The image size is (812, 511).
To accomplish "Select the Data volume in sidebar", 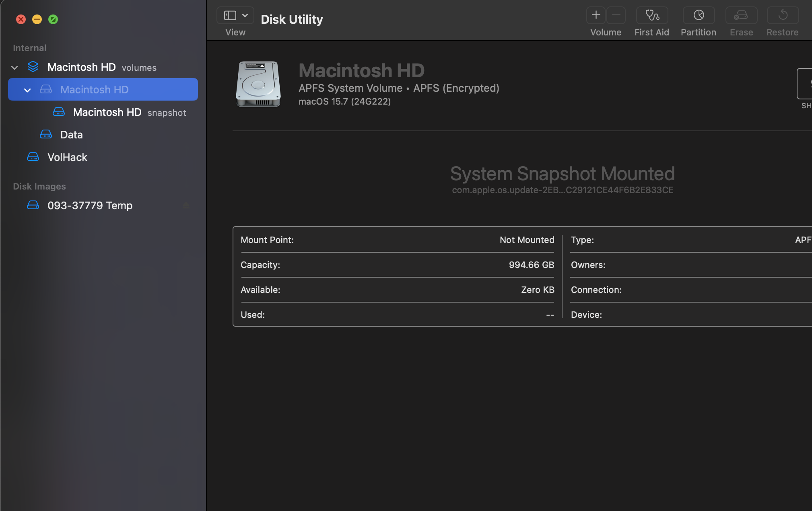I will tap(72, 135).
